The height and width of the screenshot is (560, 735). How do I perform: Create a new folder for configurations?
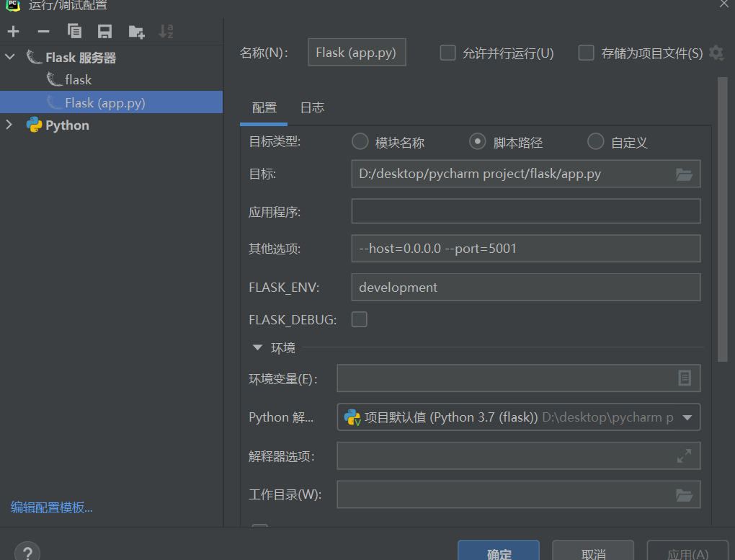pyautogui.click(x=135, y=31)
